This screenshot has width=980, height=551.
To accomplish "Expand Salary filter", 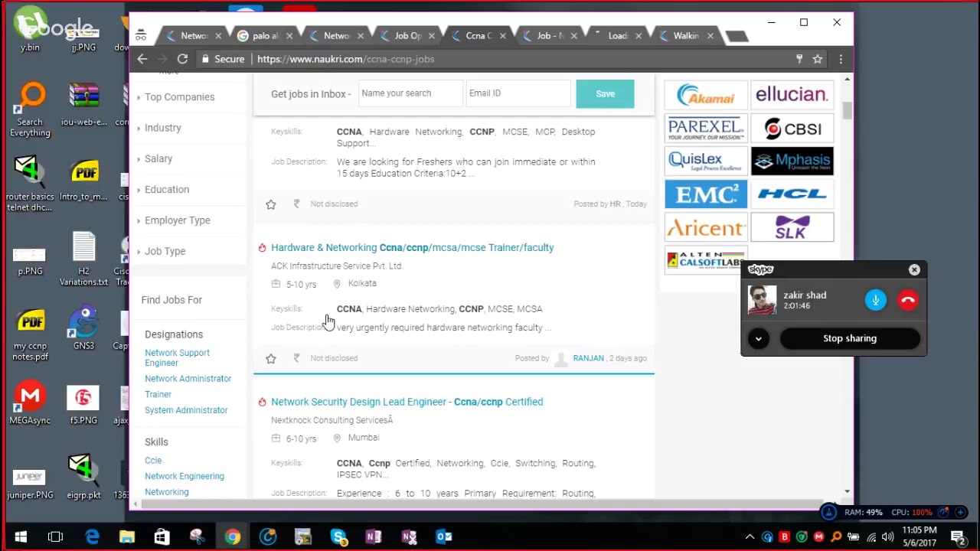I will coord(158,158).
